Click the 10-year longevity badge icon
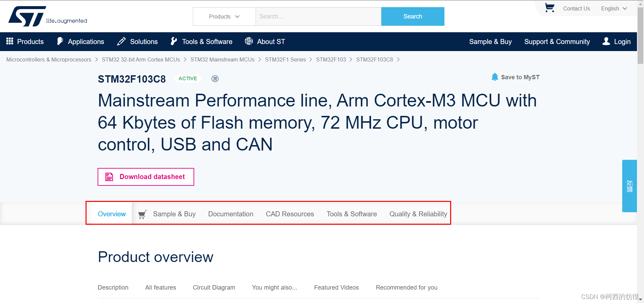 tap(215, 79)
